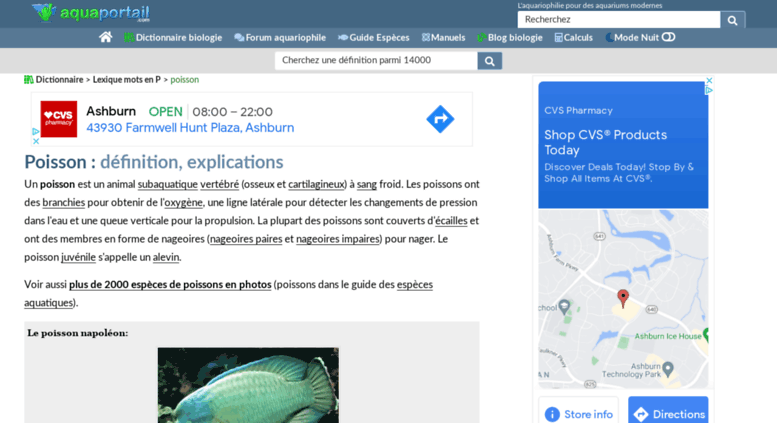
Task: Open Manuels menu item
Action: 444,38
